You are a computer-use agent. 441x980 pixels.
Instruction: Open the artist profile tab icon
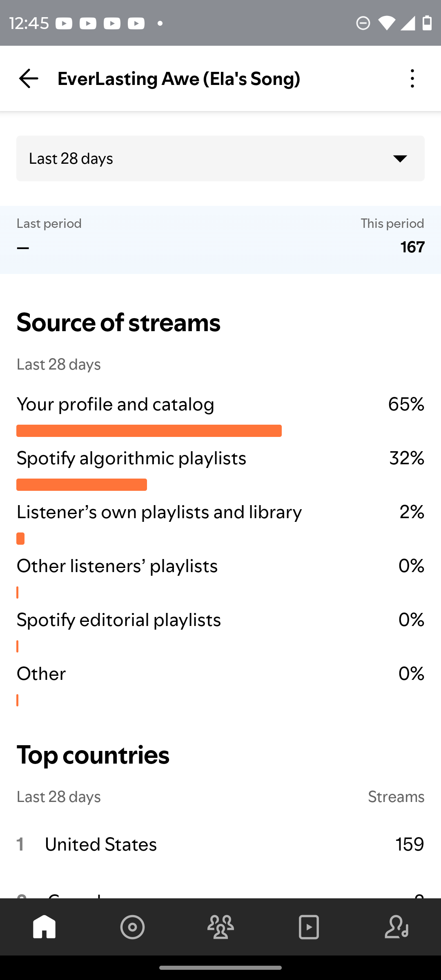tap(397, 927)
